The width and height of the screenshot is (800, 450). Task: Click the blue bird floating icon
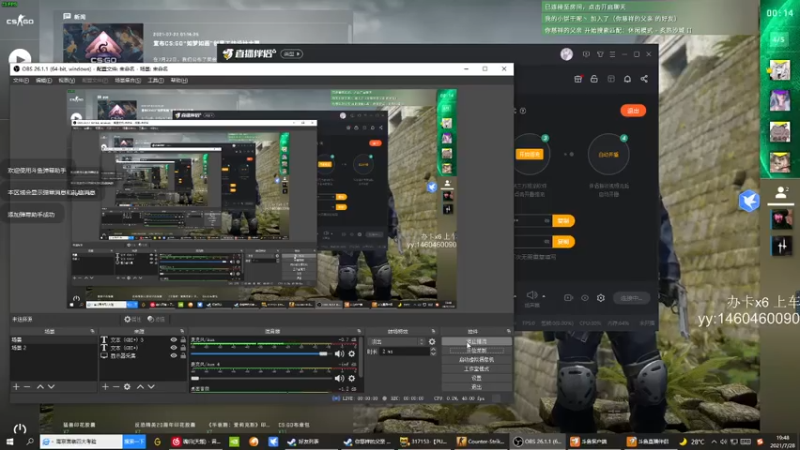pos(749,201)
